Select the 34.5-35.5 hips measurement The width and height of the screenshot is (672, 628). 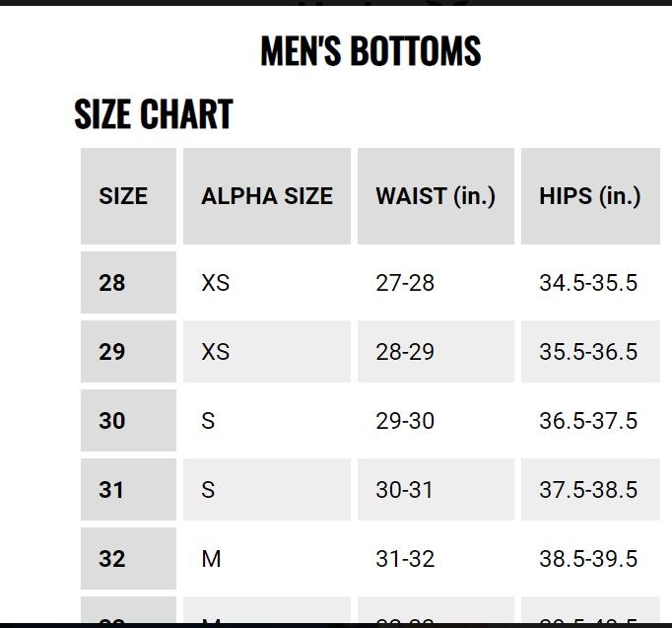click(588, 283)
